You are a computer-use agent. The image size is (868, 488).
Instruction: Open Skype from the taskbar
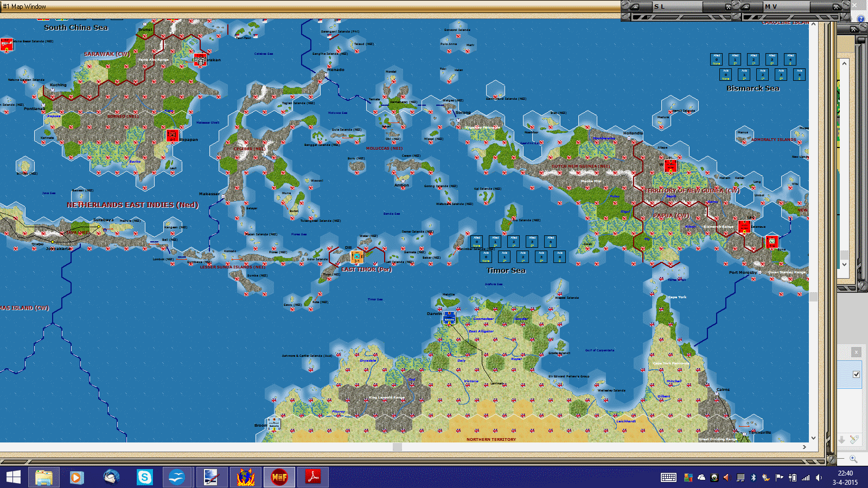(x=145, y=477)
